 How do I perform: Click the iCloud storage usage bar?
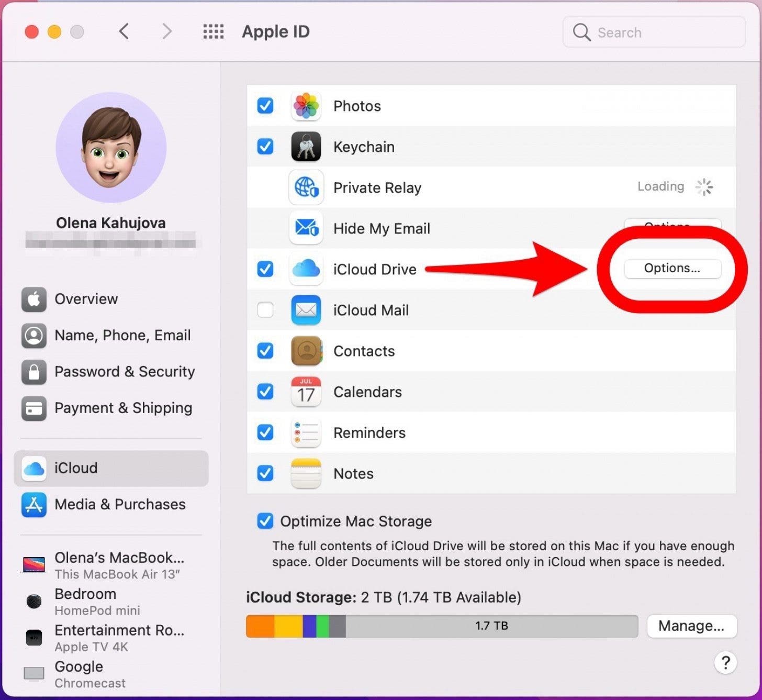click(x=441, y=626)
